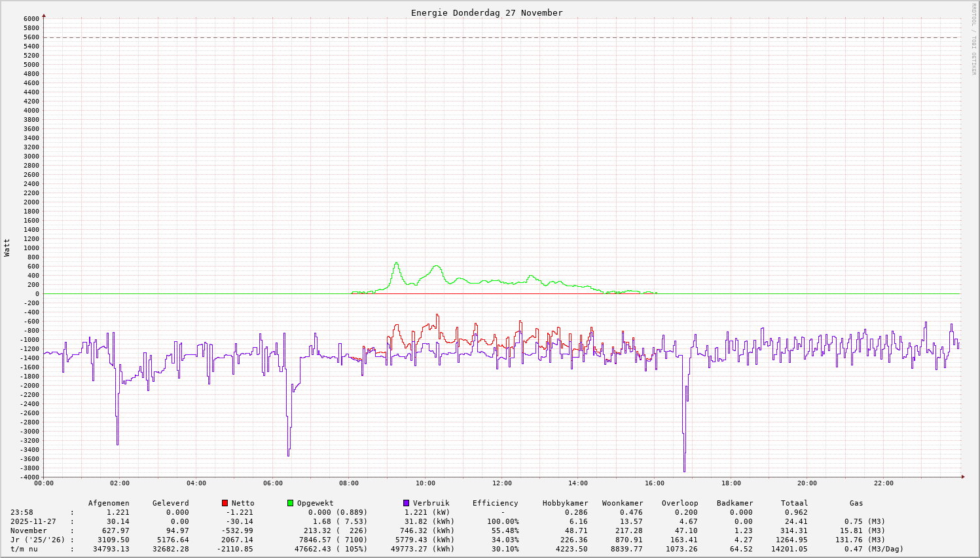The width and height of the screenshot is (980, 558).
Task: Click the 5600 y-axis value label
Action: coord(31,37)
